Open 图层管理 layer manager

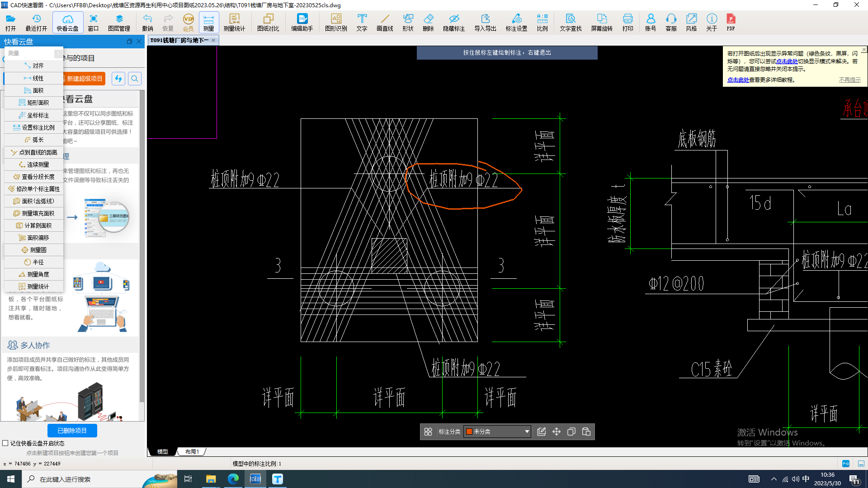point(119,22)
